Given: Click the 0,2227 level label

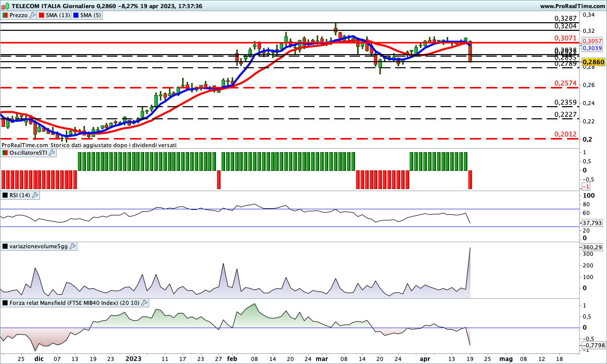Looking at the screenshot, I should tap(565, 114).
